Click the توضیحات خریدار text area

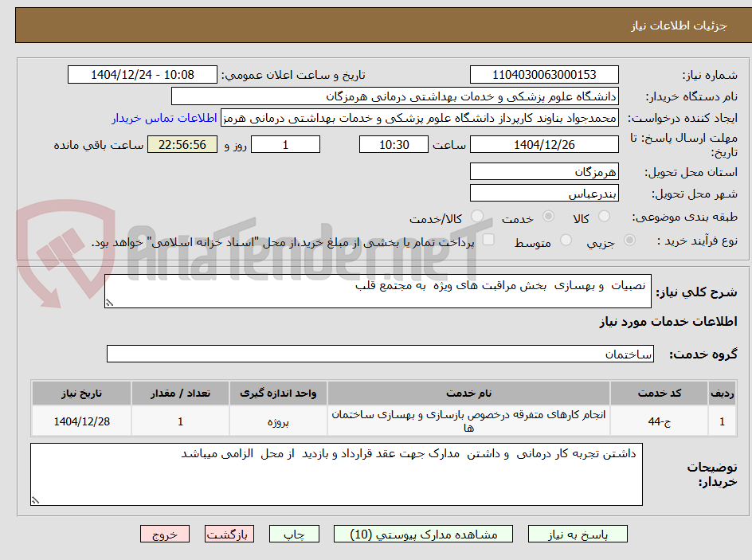click(x=336, y=474)
